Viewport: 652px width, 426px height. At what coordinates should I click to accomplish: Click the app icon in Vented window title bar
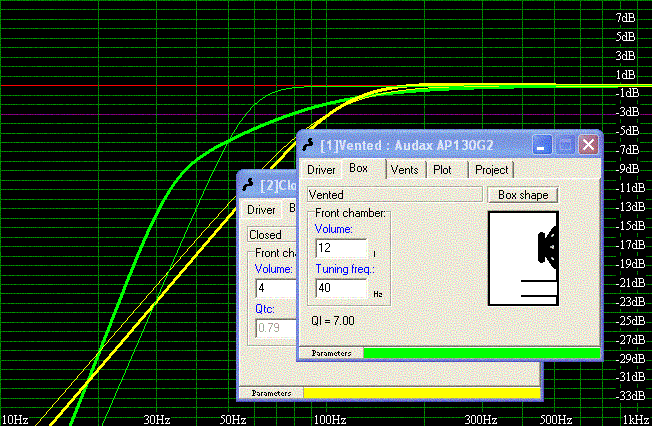pos(308,145)
